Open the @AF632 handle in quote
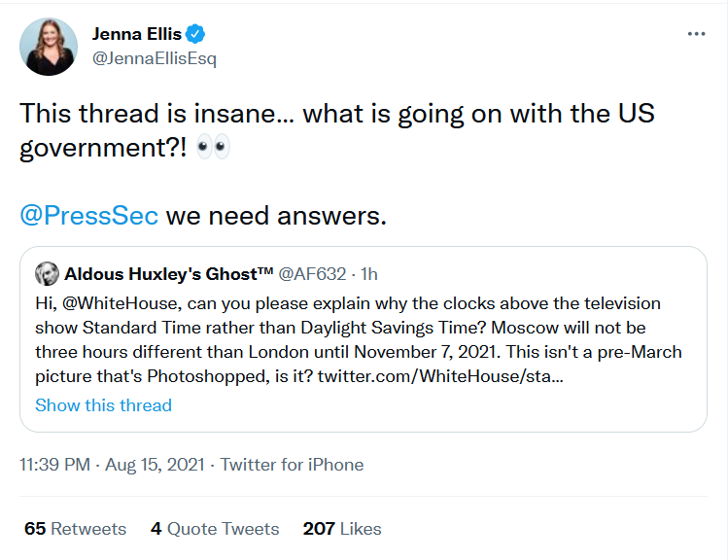Screen dimensions: 728x560 (312, 274)
